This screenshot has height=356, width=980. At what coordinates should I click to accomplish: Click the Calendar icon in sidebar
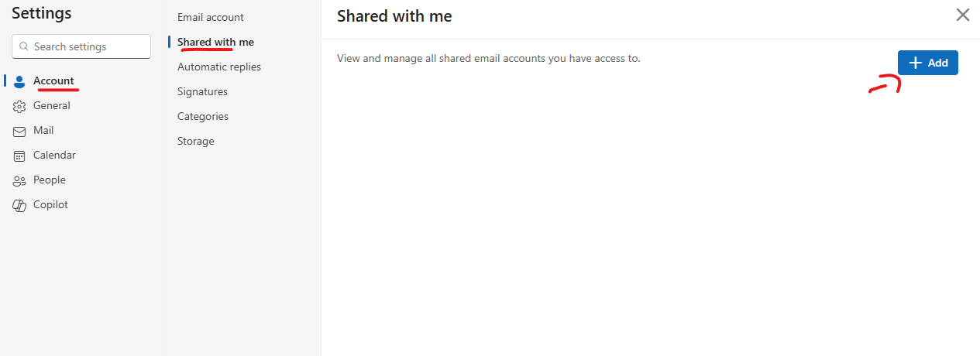20,156
